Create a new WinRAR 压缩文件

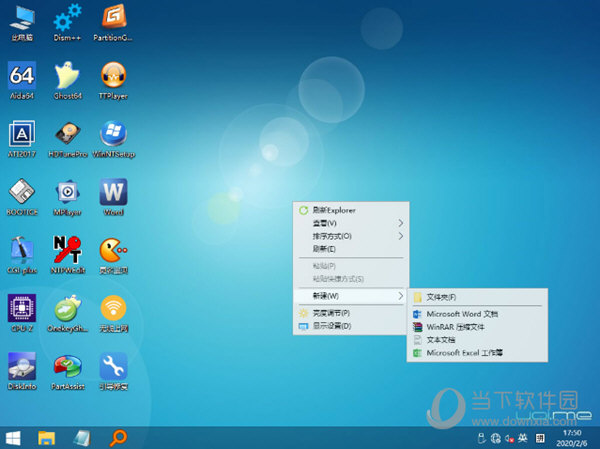(x=455, y=326)
